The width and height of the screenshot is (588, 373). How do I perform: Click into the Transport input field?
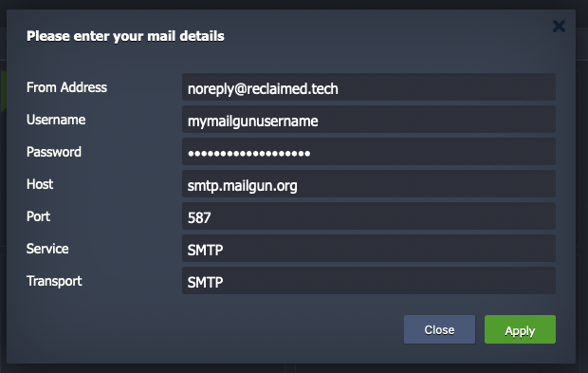point(369,281)
